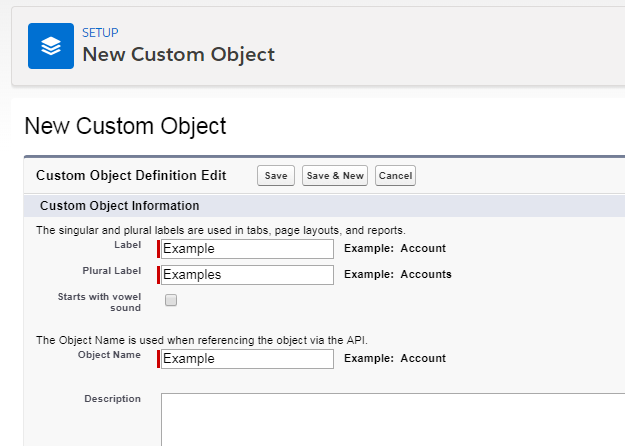
Task: Click the Starts with vowel sound label
Action: click(99, 302)
